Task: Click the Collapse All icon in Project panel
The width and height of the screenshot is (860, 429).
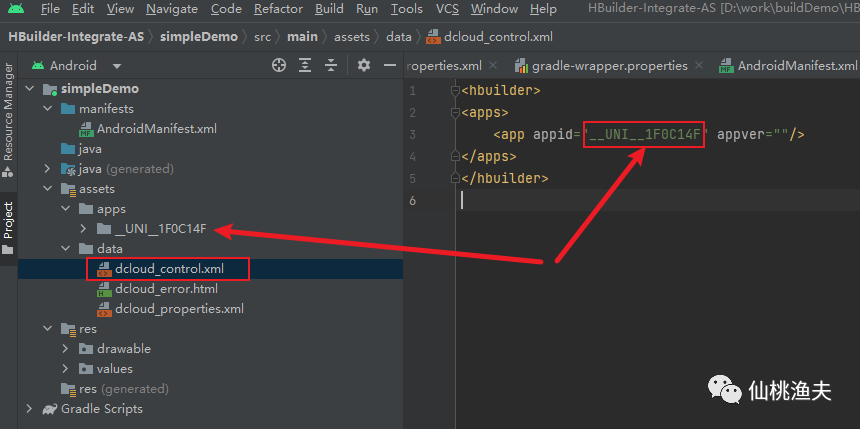Action: tap(331, 65)
